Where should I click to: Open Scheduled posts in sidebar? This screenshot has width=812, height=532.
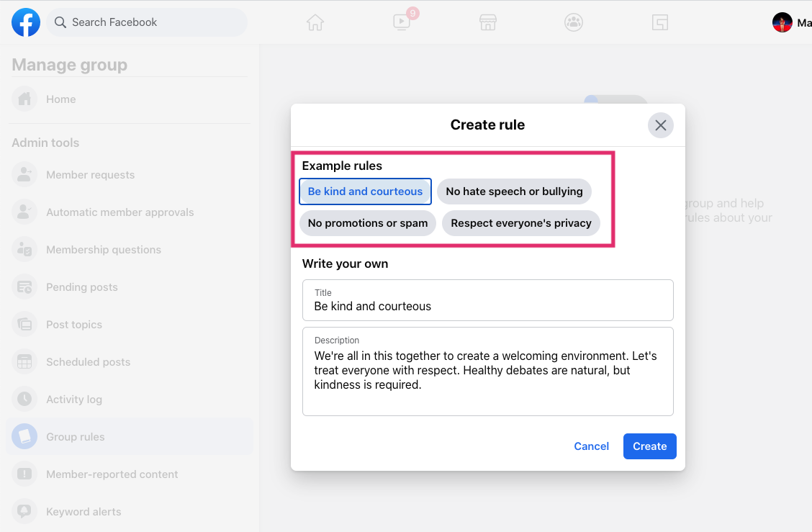click(130, 361)
